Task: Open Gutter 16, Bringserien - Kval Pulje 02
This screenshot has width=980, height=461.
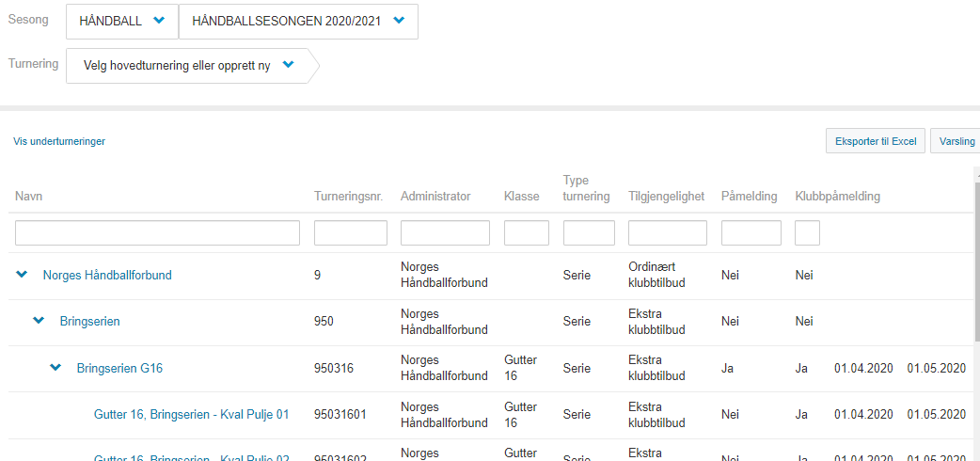Action: (x=191, y=456)
